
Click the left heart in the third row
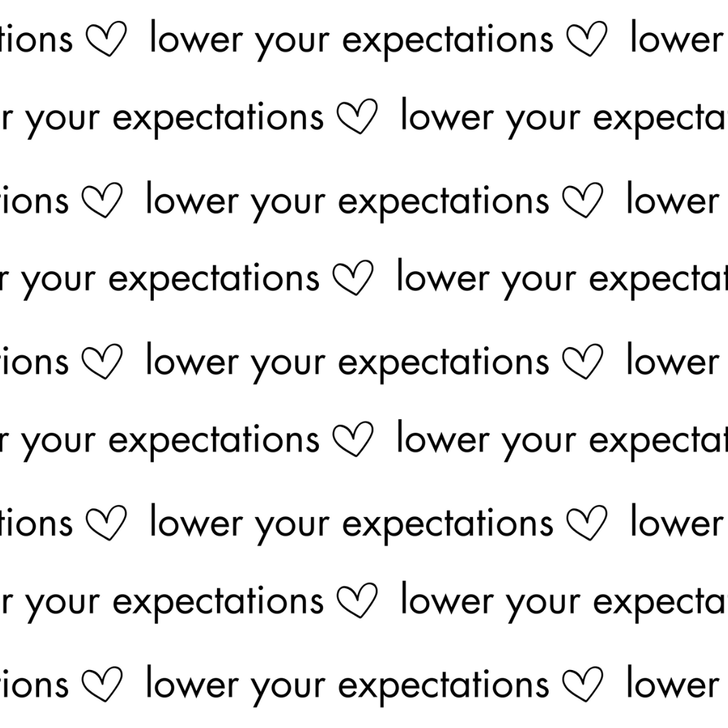tap(102, 202)
